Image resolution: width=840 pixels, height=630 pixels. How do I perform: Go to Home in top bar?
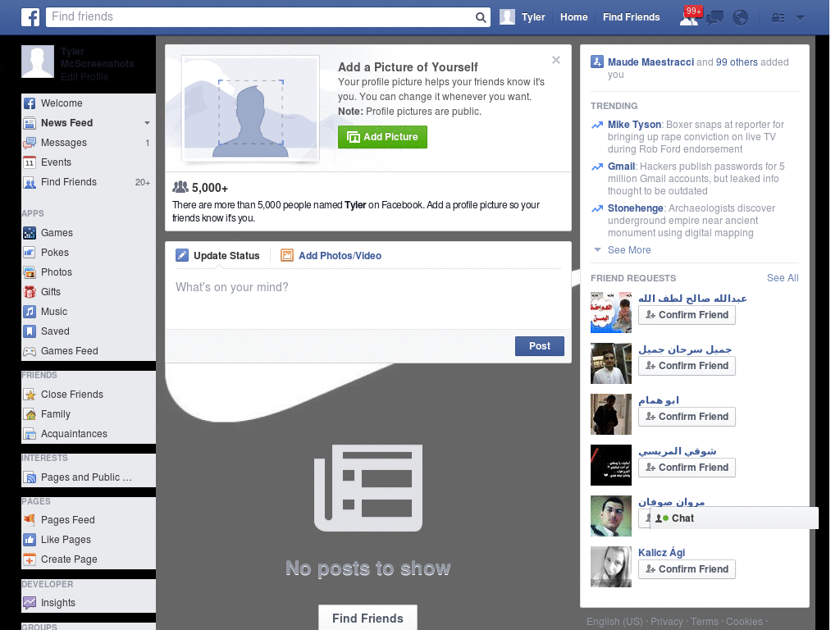click(x=573, y=17)
